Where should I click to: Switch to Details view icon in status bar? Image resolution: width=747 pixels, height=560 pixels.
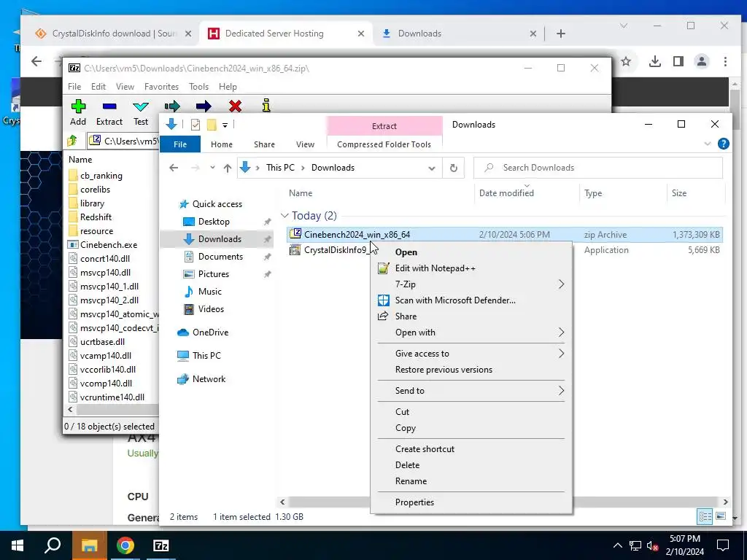705,516
